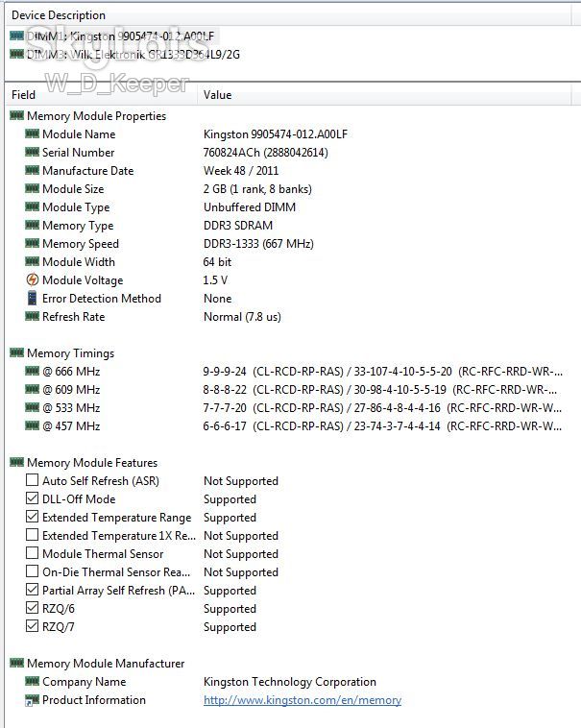Viewport: 581px width, 728px height.
Task: Click the Memory Speed row icon
Action: [x=32, y=243]
